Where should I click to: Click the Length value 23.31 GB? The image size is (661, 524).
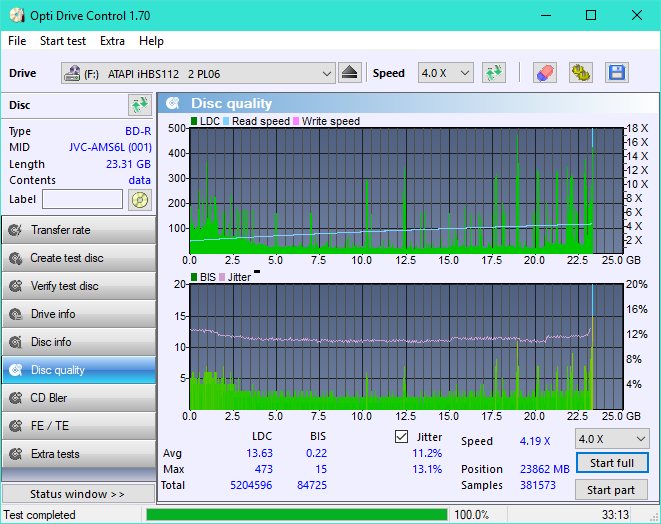[128, 164]
